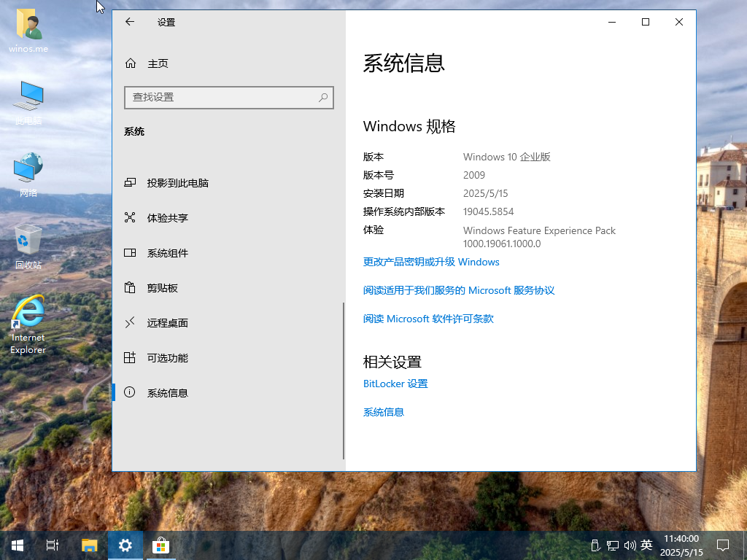Open 系统信息 link under 相关设置
The width and height of the screenshot is (747, 560).
384,413
